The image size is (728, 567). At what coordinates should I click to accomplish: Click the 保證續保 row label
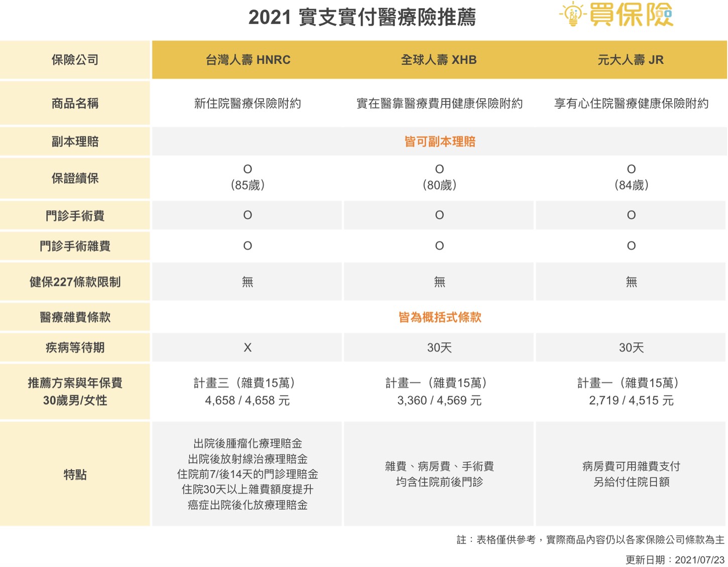pos(75,178)
